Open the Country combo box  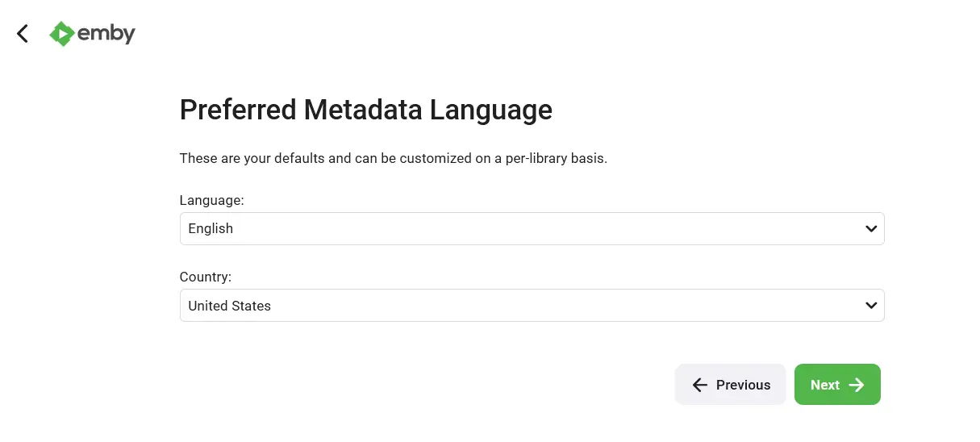pyautogui.click(x=532, y=306)
